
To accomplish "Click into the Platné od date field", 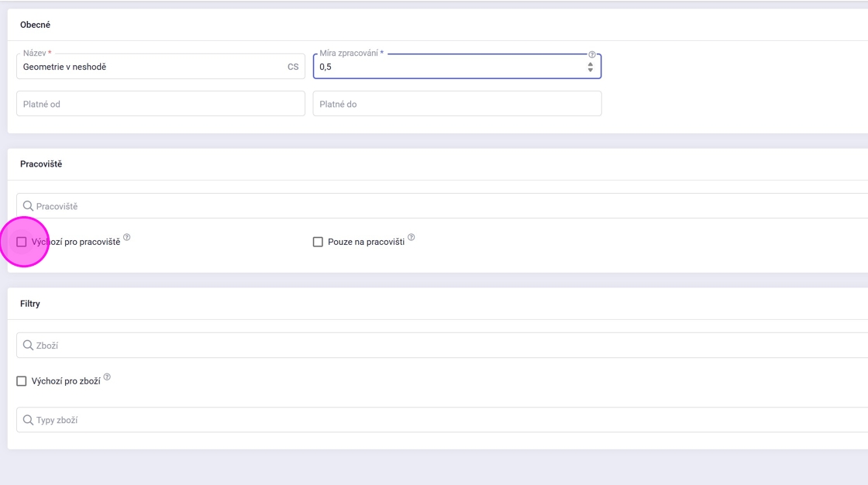I will (x=160, y=104).
